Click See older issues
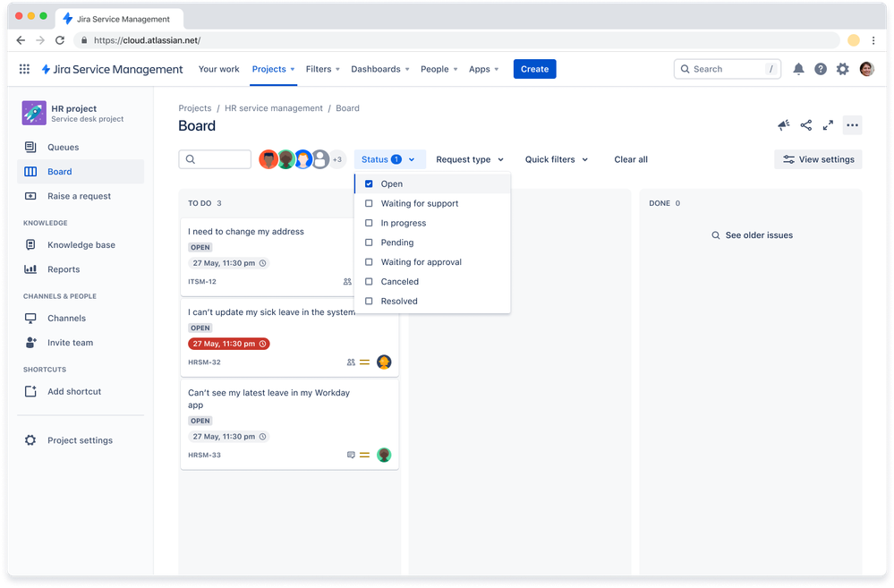This screenshot has height=588, width=894. (x=752, y=235)
